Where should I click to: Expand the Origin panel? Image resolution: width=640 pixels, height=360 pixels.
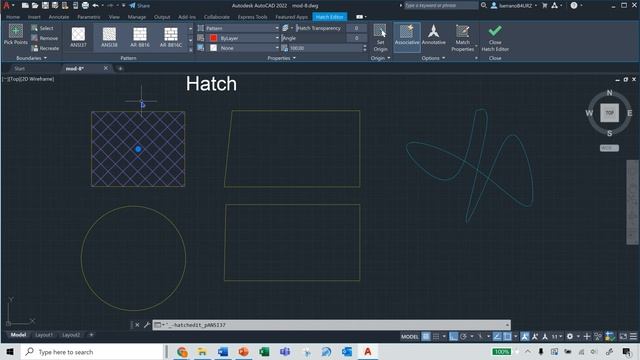pos(380,58)
